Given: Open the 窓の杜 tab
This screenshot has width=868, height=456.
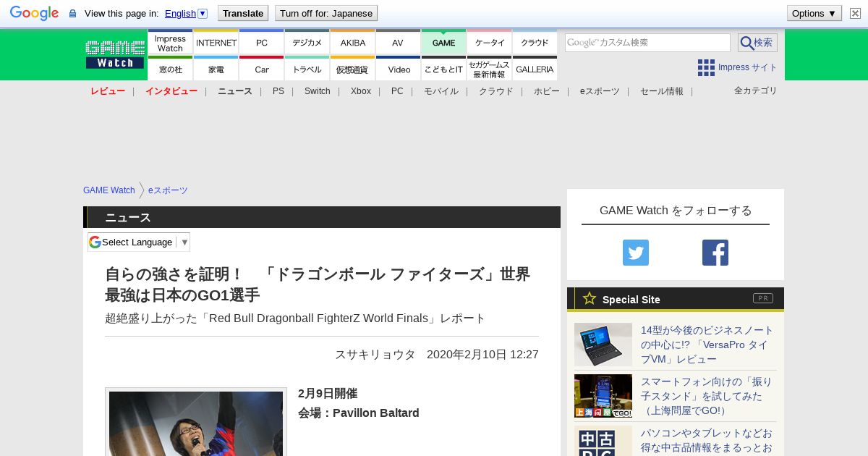Looking at the screenshot, I should tap(170, 69).
